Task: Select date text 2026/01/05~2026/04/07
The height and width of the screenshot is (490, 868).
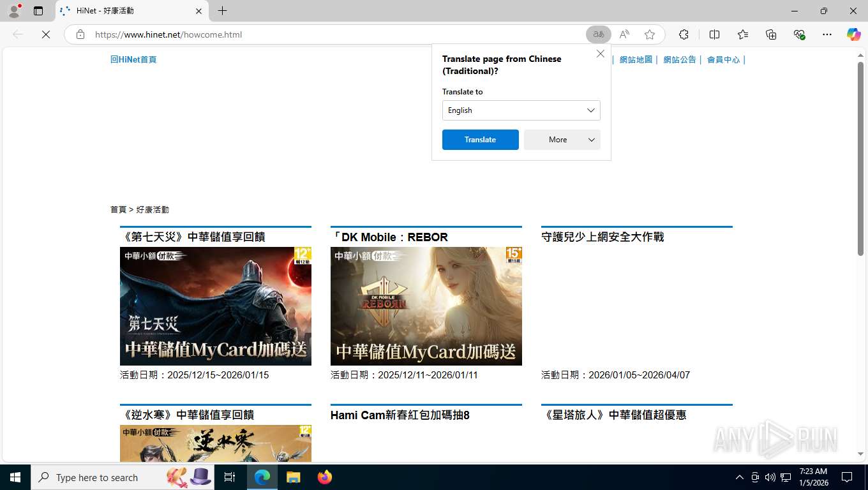Action: click(639, 375)
